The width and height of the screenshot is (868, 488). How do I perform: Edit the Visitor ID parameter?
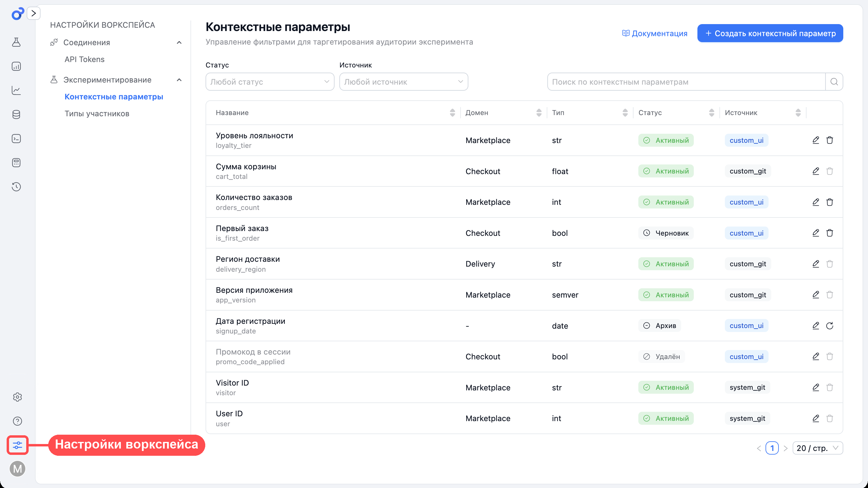816,387
